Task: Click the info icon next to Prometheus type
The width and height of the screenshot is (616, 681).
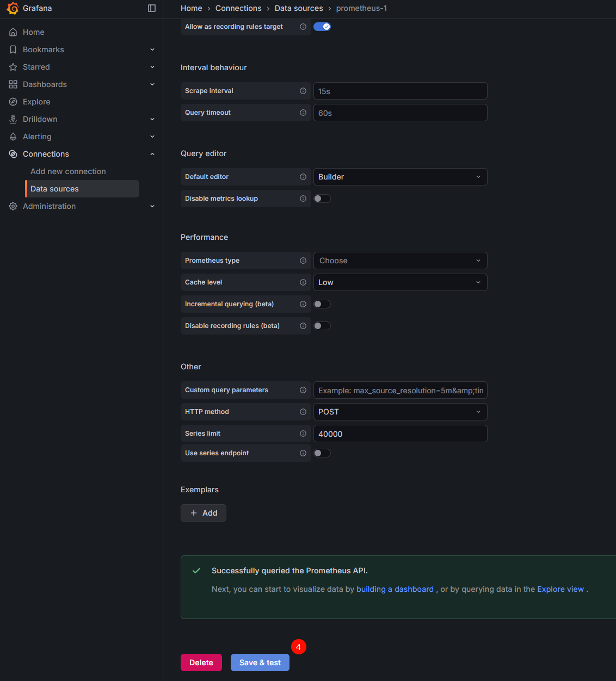Action: [x=303, y=261]
